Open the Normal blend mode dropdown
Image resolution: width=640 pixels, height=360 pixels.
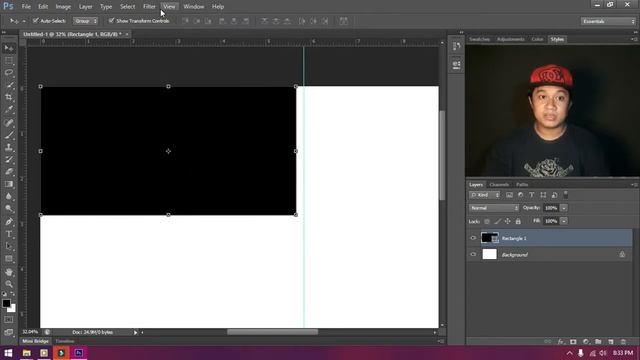[x=493, y=208]
